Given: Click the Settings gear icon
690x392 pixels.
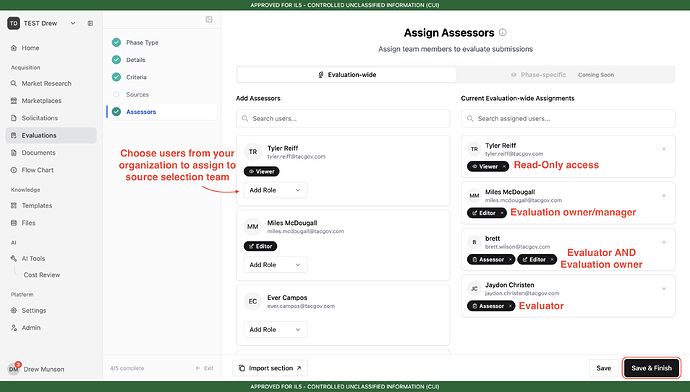Looking at the screenshot, I should (x=14, y=311).
